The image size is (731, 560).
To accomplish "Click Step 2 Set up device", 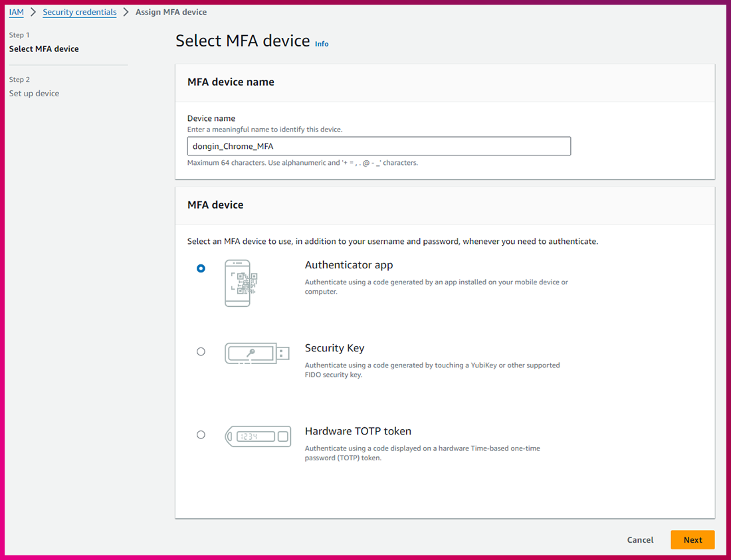I will (x=34, y=94).
